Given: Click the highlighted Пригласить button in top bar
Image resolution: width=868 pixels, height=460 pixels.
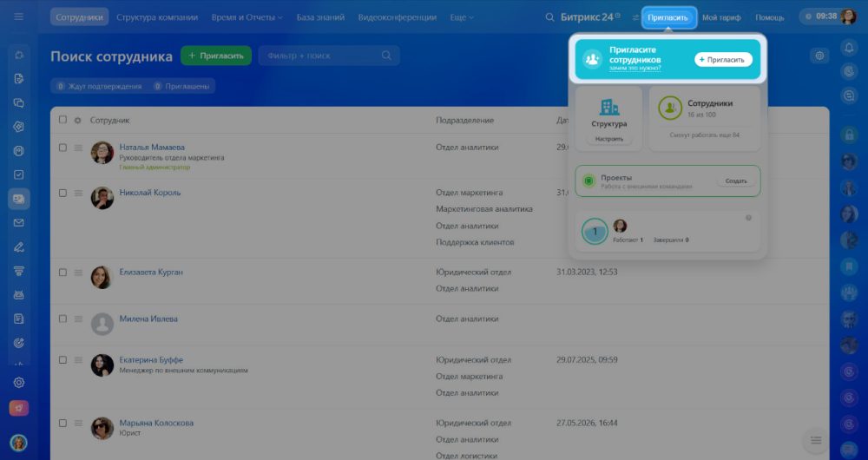Looking at the screenshot, I should [x=667, y=17].
